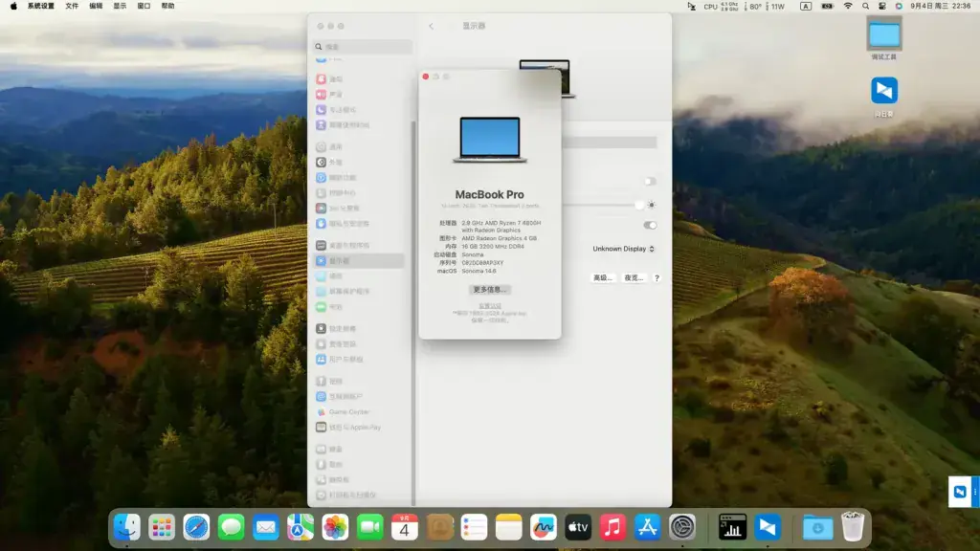The height and width of the screenshot is (551, 980).
Task: Open the question-mark help button in Displays
Action: point(657,278)
